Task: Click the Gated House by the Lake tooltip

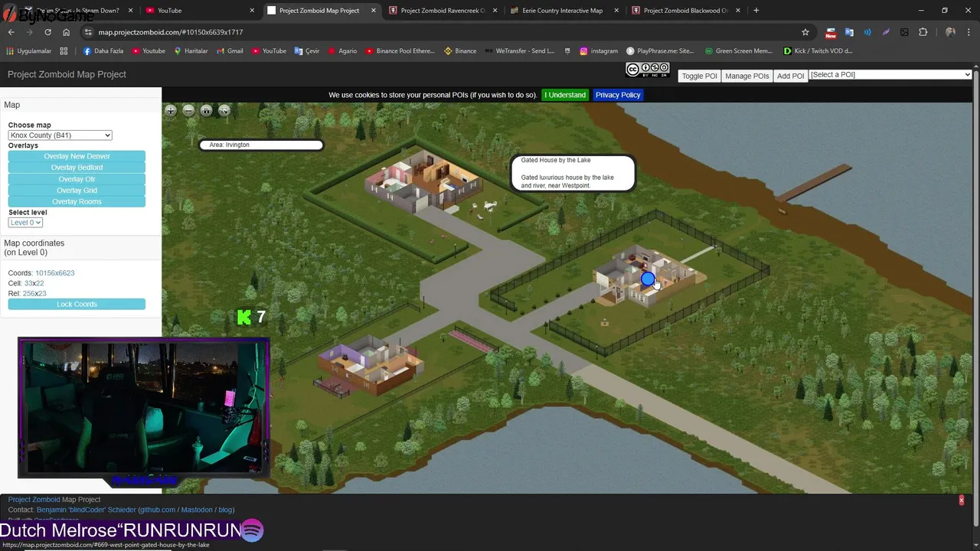Action: click(573, 173)
